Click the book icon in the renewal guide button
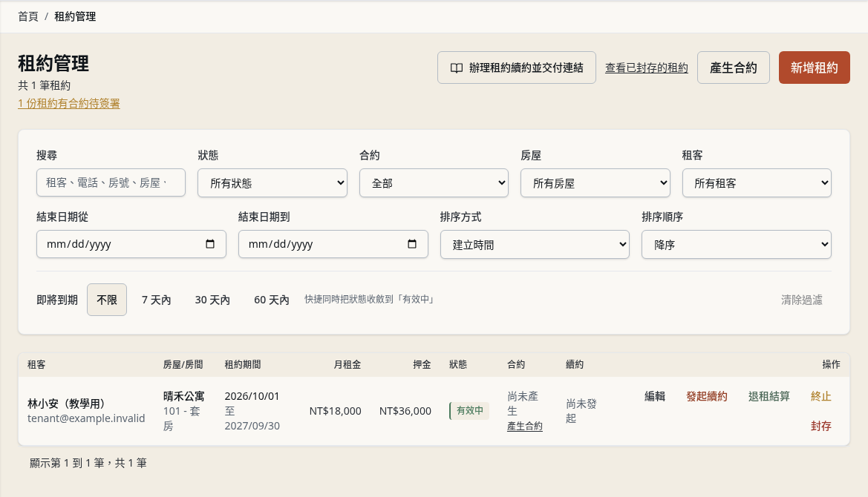Image resolution: width=868 pixels, height=497 pixels. [456, 68]
